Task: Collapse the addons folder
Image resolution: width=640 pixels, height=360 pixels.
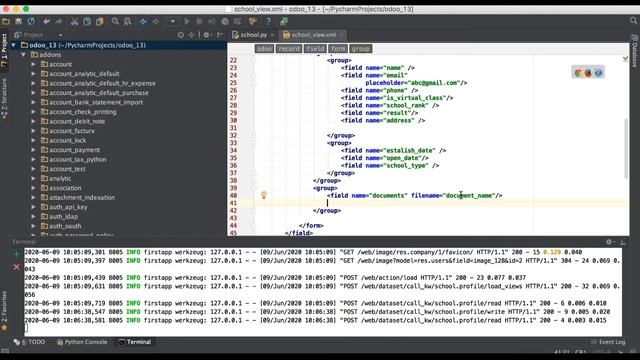Action: pos(23,55)
